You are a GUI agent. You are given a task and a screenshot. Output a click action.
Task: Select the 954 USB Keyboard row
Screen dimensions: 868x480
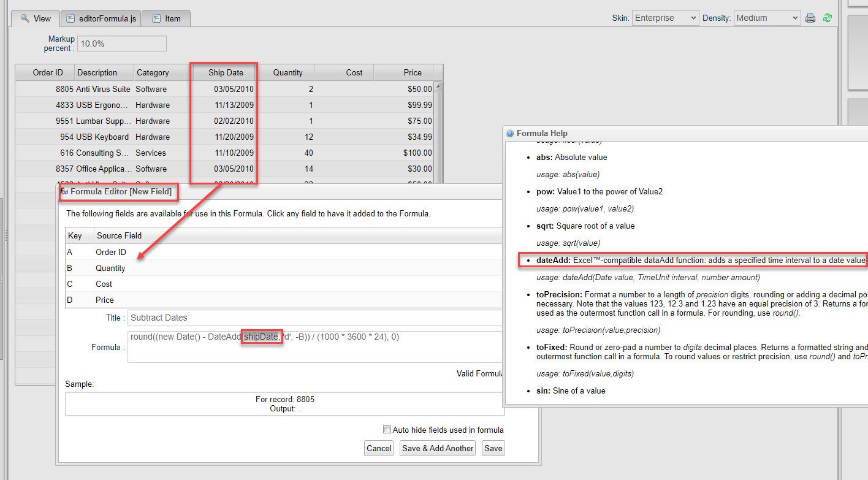pyautogui.click(x=224, y=137)
